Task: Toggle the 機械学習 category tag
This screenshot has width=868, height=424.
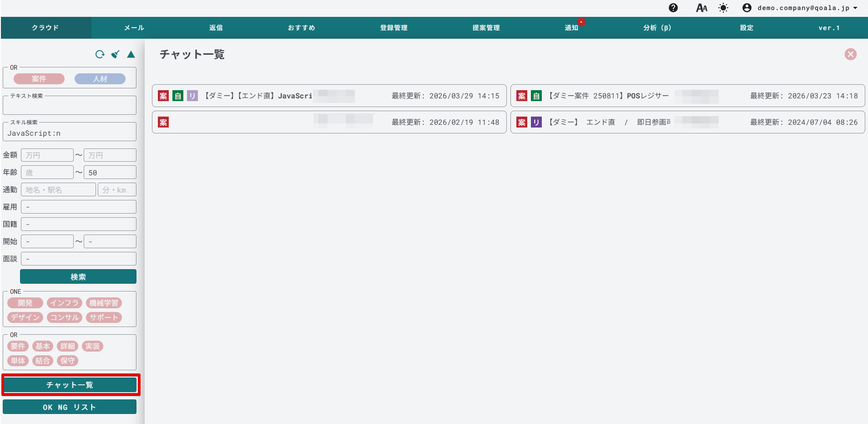Action: (104, 303)
